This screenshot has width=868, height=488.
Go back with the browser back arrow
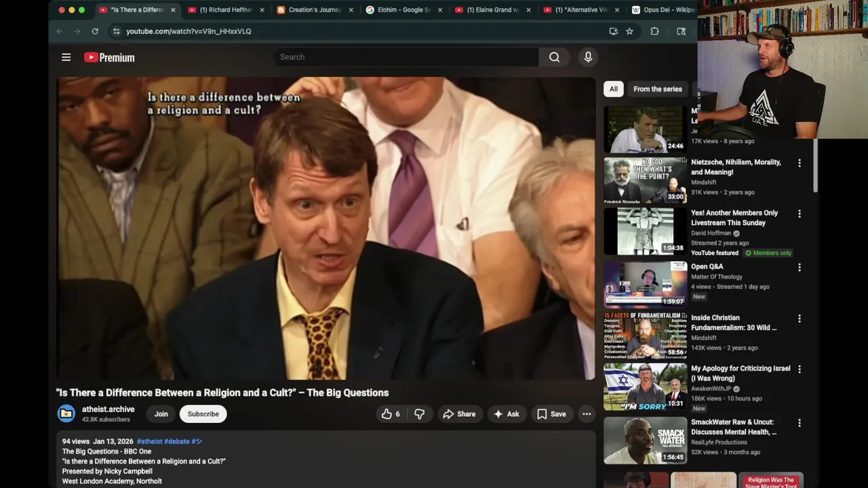tap(59, 31)
